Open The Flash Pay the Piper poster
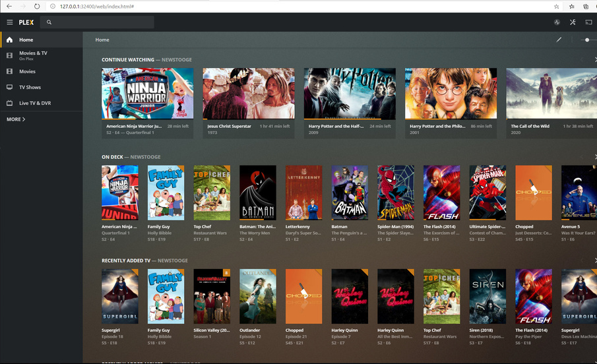 (x=534, y=296)
